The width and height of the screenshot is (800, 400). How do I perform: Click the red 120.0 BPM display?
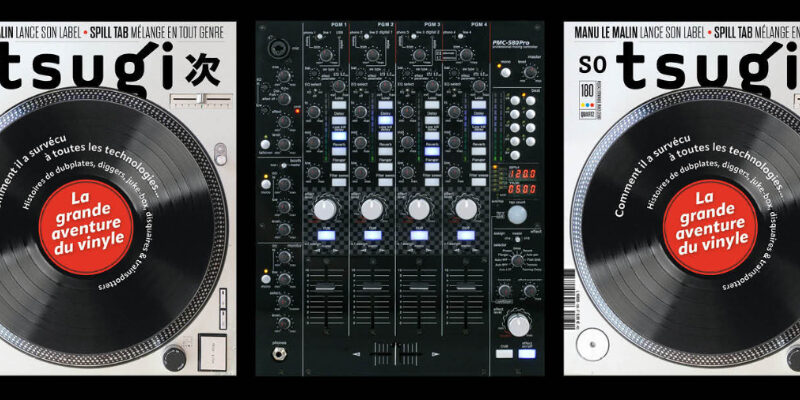tap(521, 174)
